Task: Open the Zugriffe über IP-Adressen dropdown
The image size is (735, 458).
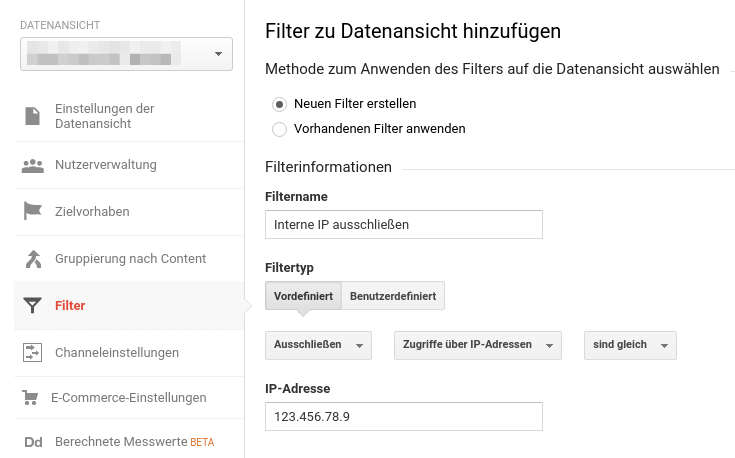Action: pos(478,345)
